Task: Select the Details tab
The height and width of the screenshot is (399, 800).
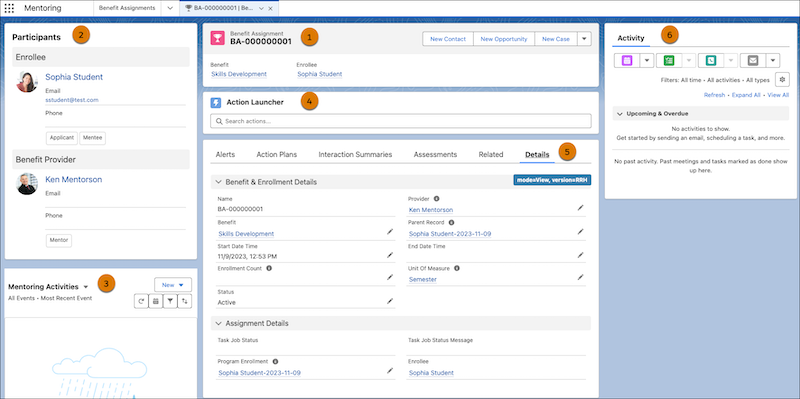Action: tap(537, 155)
